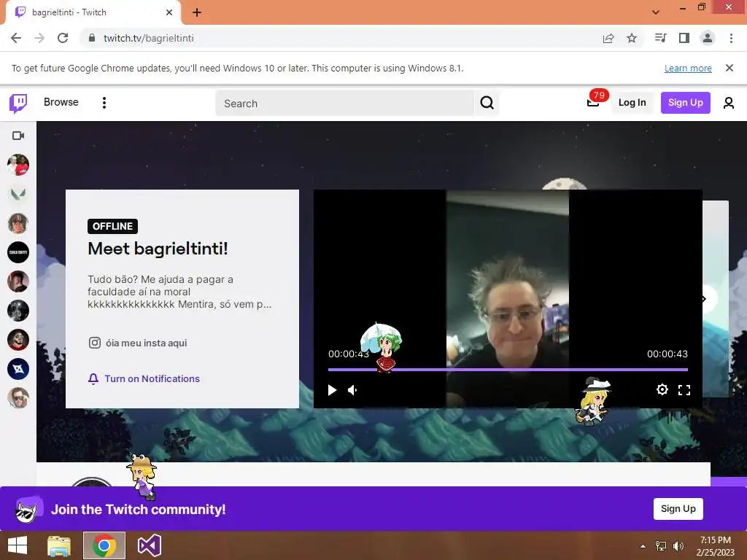747x560 pixels.
Task: Open Chrome profile avatar
Action: (x=708, y=38)
